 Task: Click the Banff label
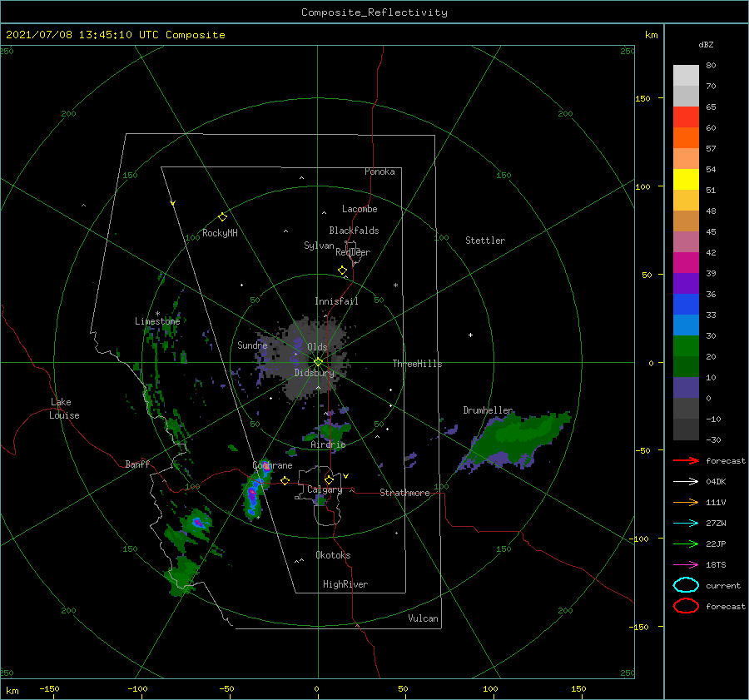(137, 464)
